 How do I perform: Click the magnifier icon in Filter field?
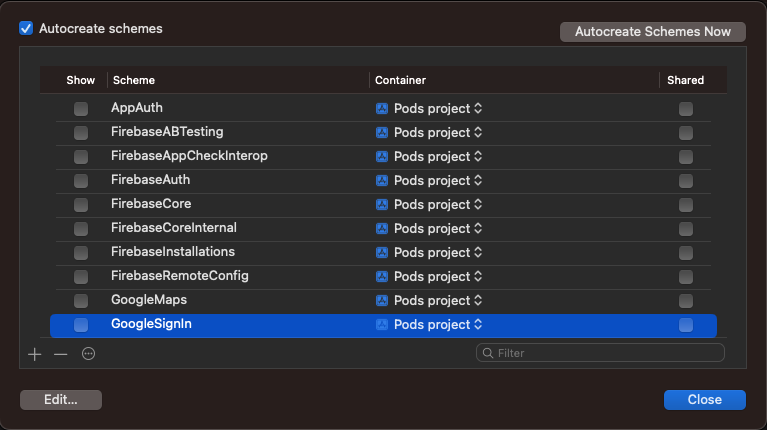(x=488, y=353)
